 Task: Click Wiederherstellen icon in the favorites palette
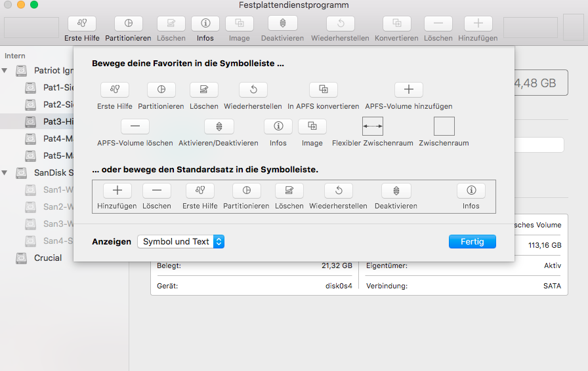tap(253, 90)
